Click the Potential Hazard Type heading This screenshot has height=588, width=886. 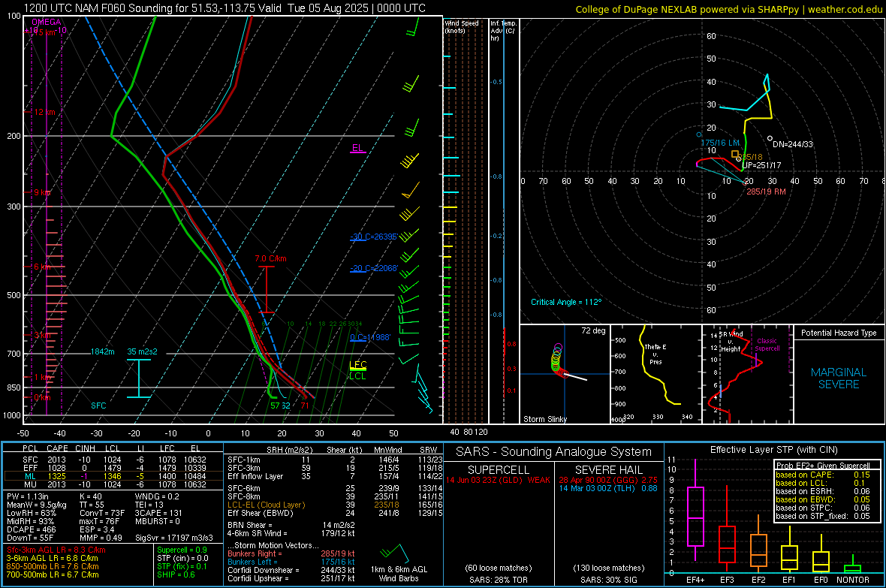coord(839,333)
